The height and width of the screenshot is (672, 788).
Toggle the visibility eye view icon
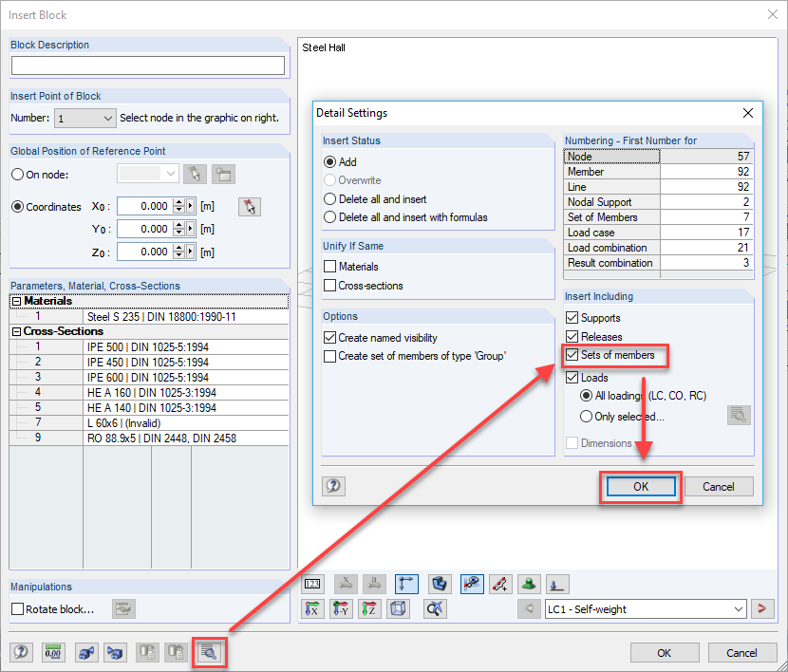(472, 584)
